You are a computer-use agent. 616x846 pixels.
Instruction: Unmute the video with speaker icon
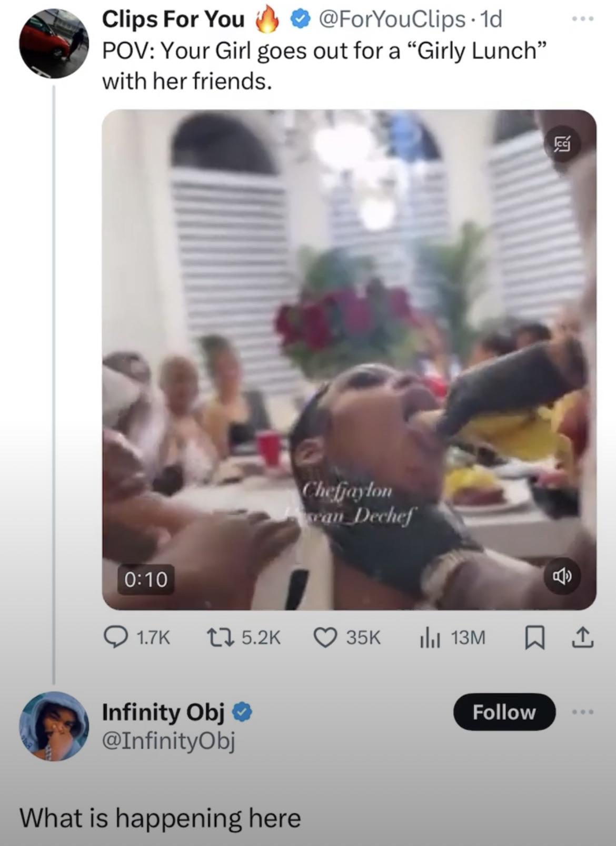(x=562, y=576)
